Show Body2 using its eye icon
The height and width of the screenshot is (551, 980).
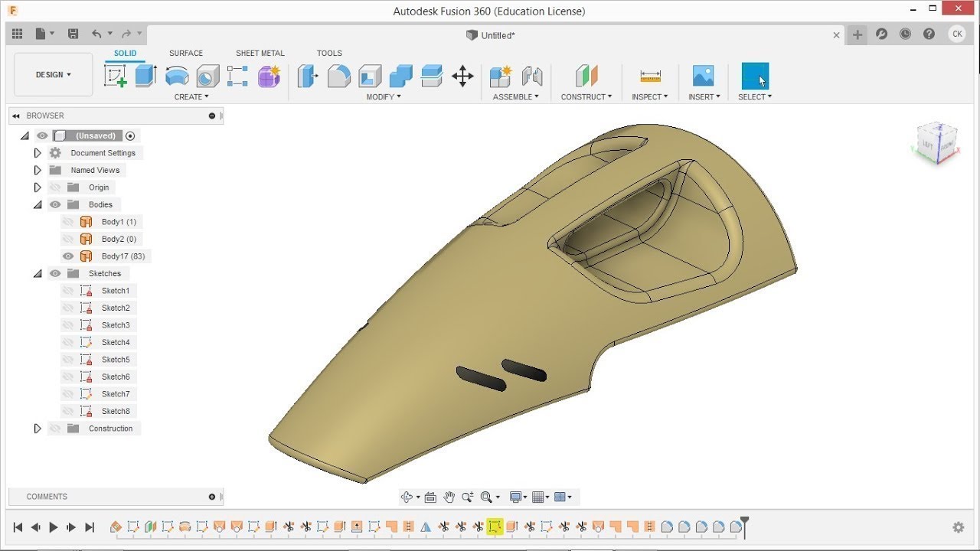68,239
